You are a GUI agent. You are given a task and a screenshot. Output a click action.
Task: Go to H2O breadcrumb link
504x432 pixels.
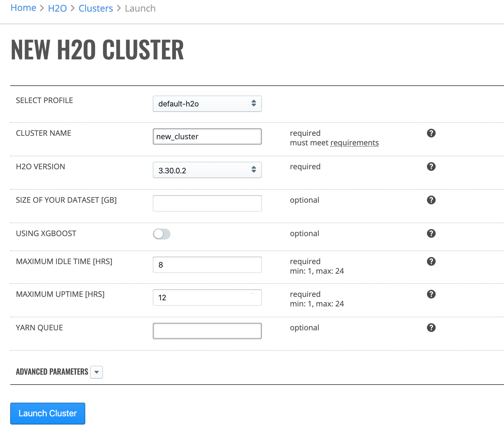57,8
